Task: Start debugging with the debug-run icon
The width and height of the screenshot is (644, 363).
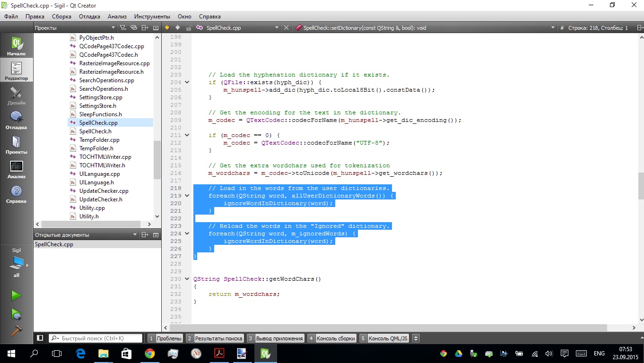Action: (x=17, y=314)
